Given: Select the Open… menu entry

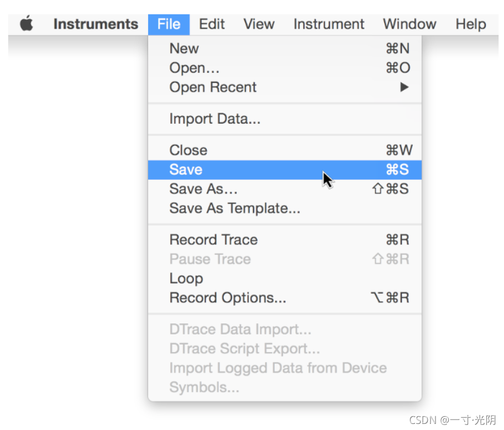Looking at the screenshot, I should coord(195,68).
